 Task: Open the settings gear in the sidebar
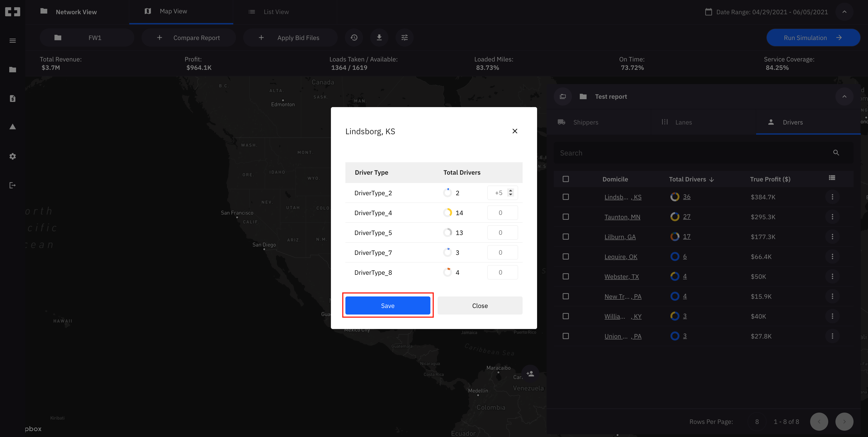click(x=12, y=156)
